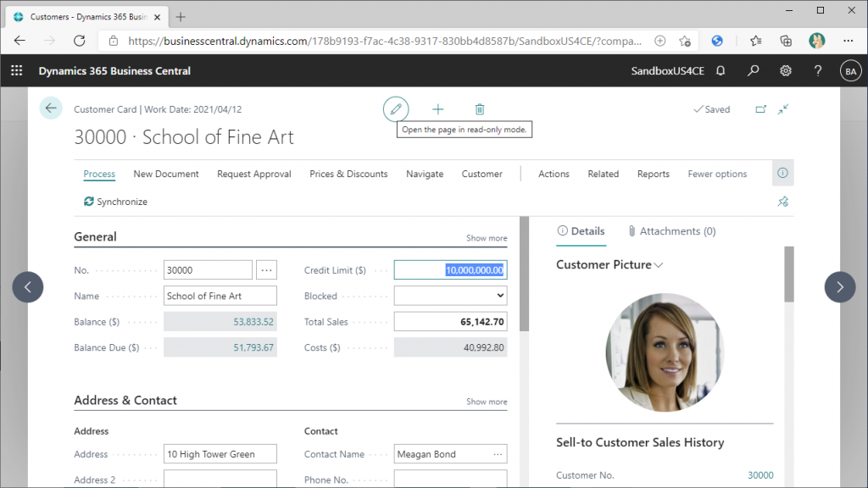The image size is (868, 488).
Task: Collapse the General section header
Action: (95, 237)
